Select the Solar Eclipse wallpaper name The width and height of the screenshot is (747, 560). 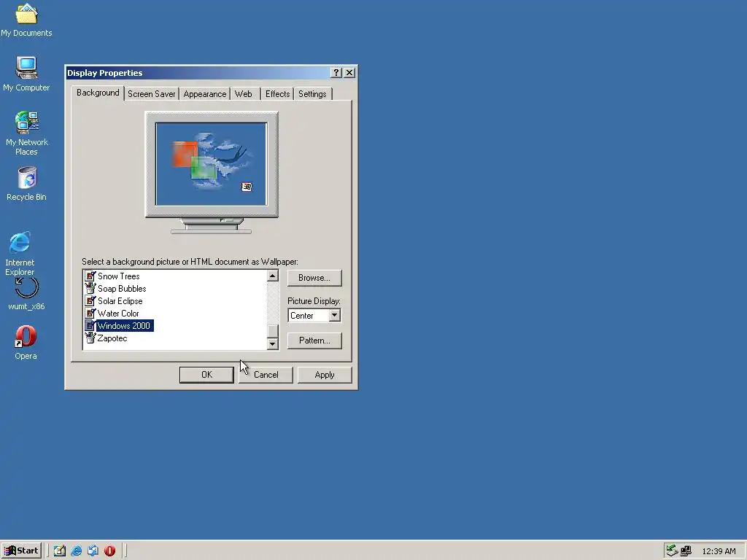click(x=120, y=301)
